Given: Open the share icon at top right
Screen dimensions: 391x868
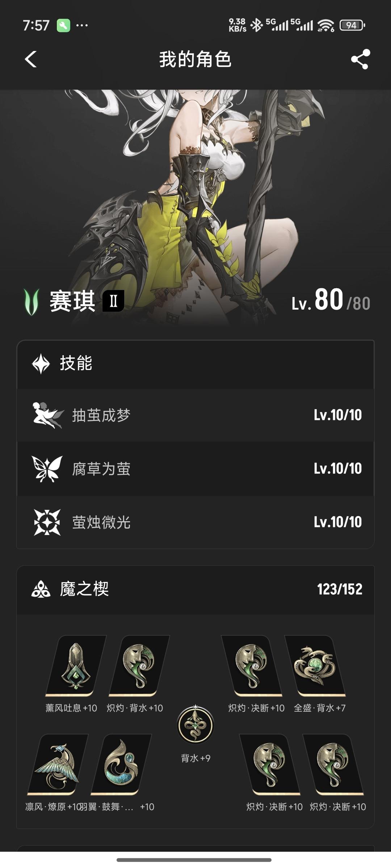Looking at the screenshot, I should point(360,59).
